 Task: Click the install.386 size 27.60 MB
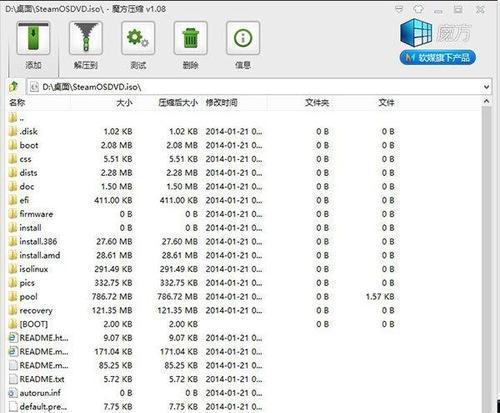click(114, 242)
